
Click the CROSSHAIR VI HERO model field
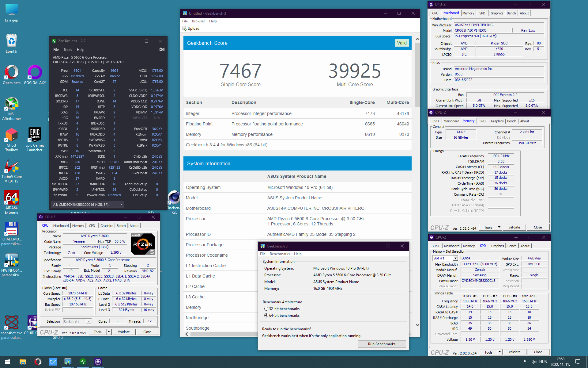point(483,30)
